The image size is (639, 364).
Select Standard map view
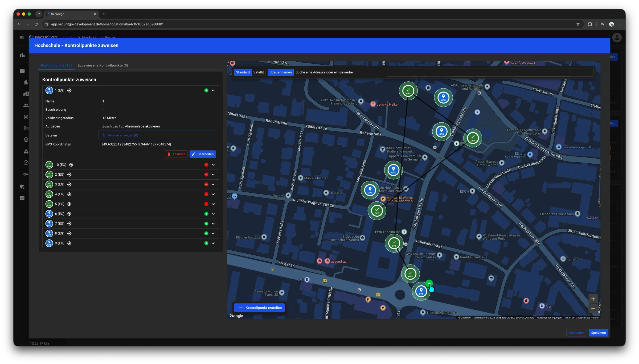243,72
